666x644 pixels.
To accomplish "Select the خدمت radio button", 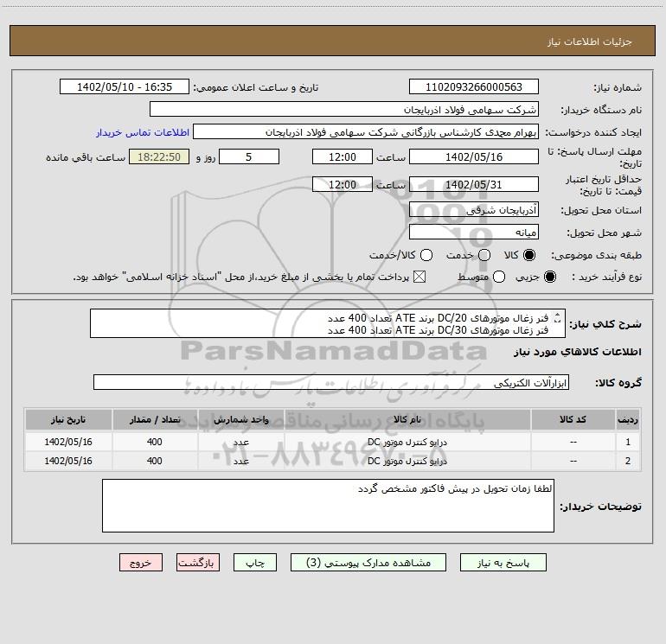I will [x=484, y=255].
